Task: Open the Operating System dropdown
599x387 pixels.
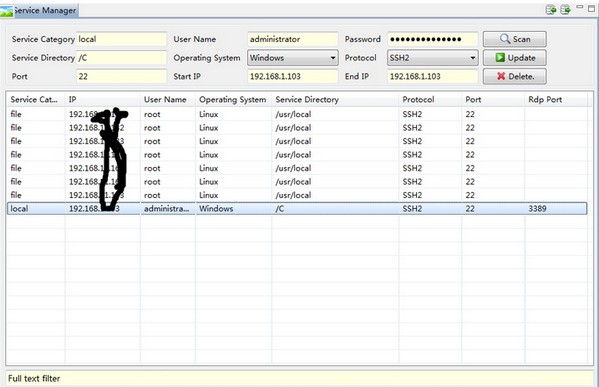Action: tap(293, 58)
